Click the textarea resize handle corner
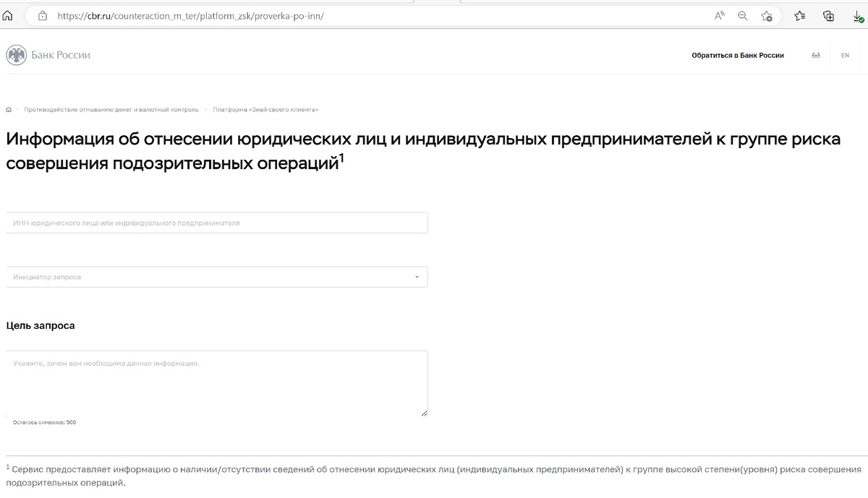The image size is (868, 498). [x=424, y=413]
